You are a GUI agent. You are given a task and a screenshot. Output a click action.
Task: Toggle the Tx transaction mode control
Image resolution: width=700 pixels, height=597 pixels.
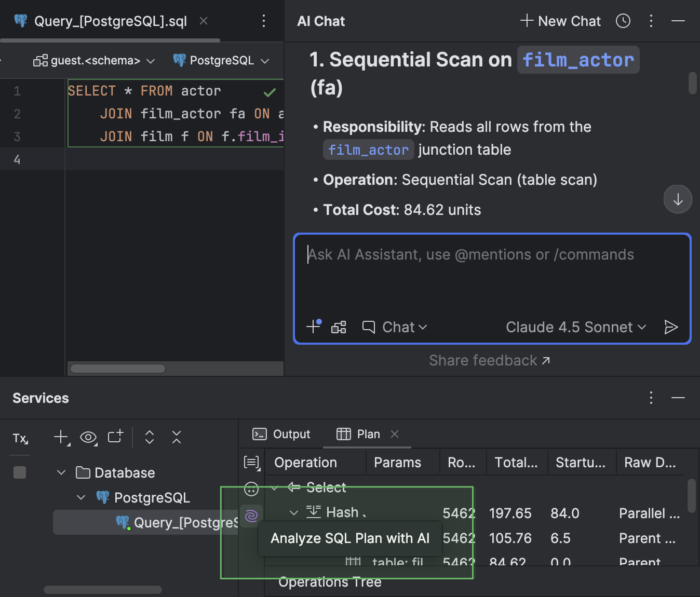click(x=20, y=439)
